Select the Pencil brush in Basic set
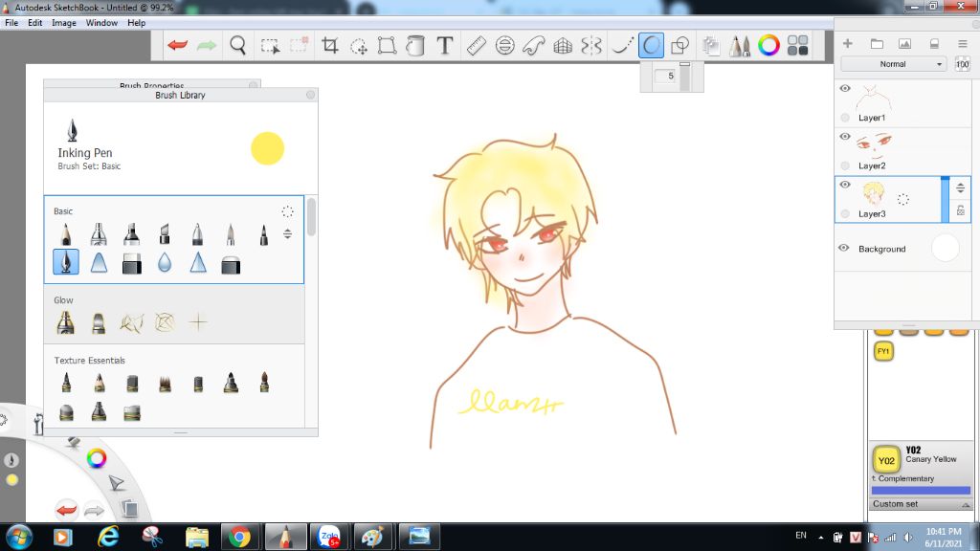This screenshot has height=551, width=980. coord(66,234)
